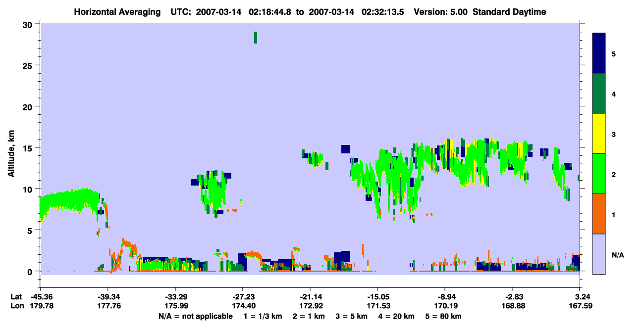This screenshot has height=330, width=644.
Task: Click the latitude value -27.23
Action: point(243,297)
